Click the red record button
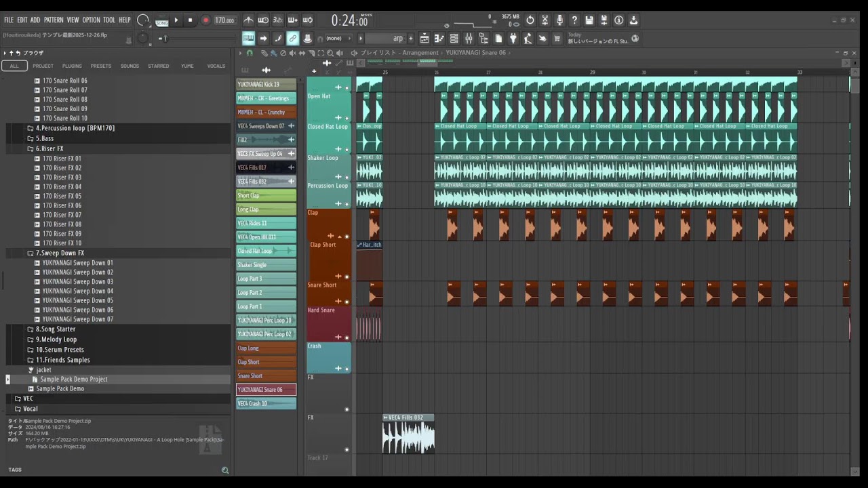This screenshot has width=868, height=488. click(206, 20)
